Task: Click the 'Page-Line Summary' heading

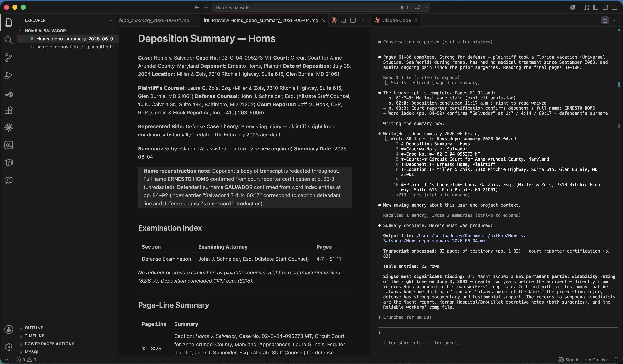Action: tap(174, 305)
